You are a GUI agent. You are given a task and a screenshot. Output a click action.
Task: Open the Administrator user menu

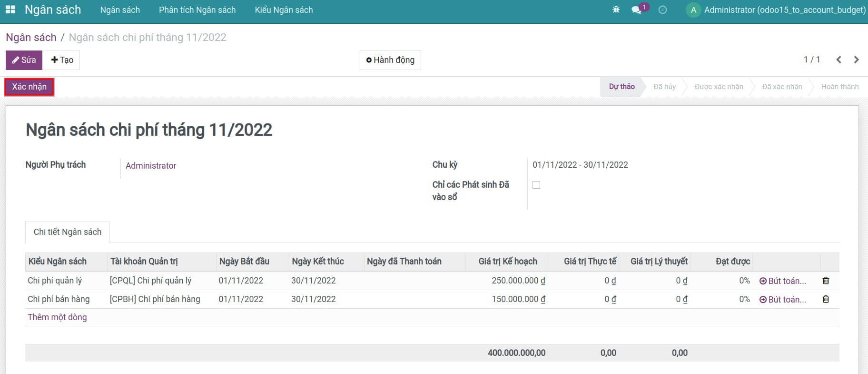[776, 10]
